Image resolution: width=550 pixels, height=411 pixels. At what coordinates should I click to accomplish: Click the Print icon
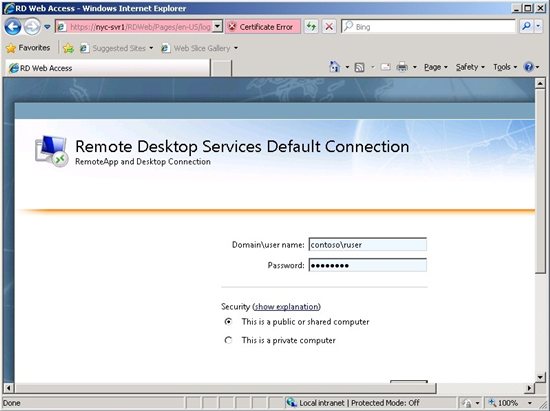point(402,67)
